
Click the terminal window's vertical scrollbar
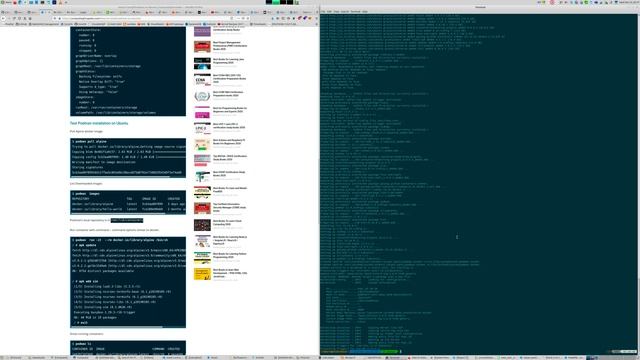tap(638, 184)
